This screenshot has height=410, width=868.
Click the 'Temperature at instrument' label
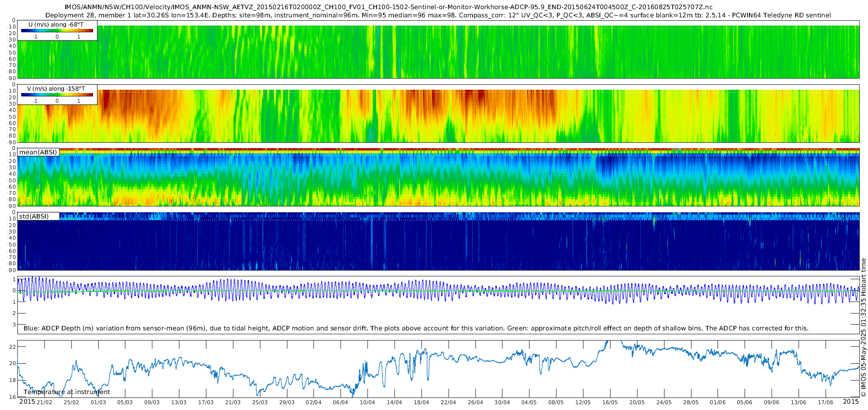pyautogui.click(x=67, y=392)
